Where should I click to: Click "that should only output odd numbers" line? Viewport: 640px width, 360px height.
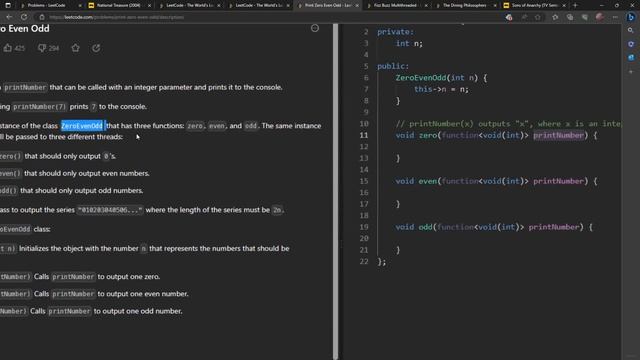tap(82, 191)
